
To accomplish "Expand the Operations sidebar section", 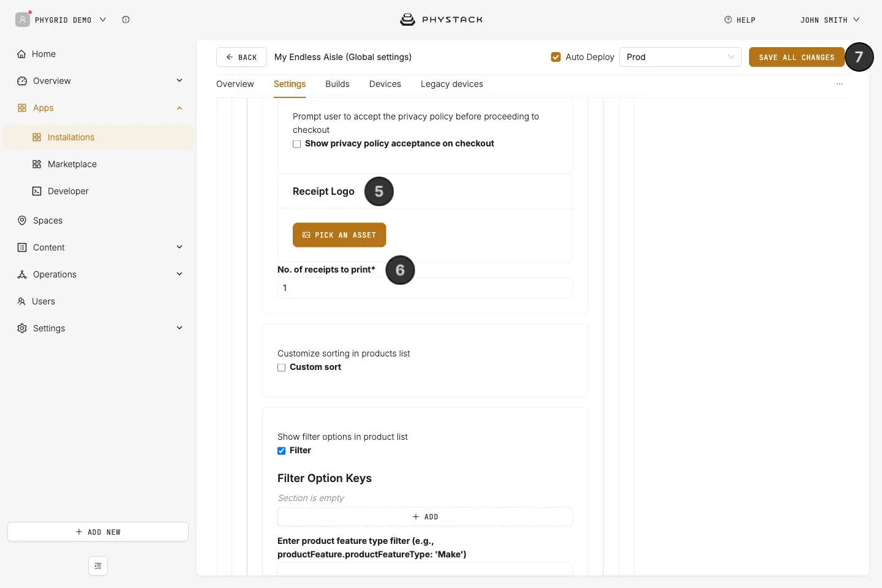I will [x=179, y=274].
